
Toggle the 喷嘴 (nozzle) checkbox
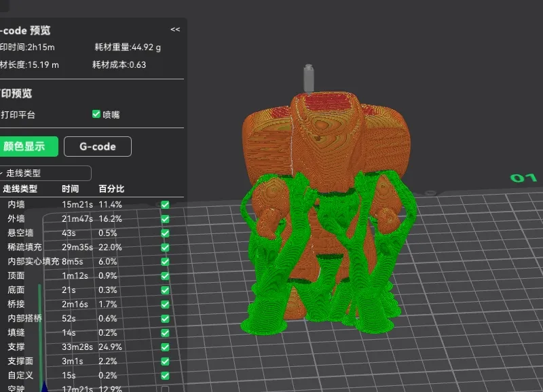(x=96, y=115)
